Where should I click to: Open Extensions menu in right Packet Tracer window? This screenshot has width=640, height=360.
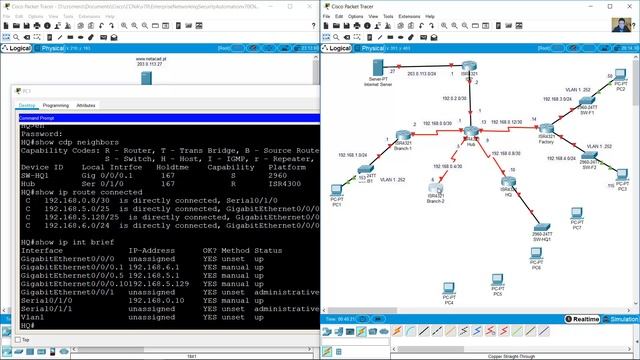(409, 16)
